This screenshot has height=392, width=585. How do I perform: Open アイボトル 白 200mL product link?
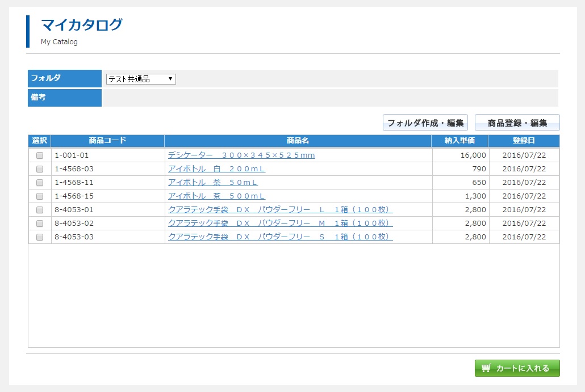point(216,169)
